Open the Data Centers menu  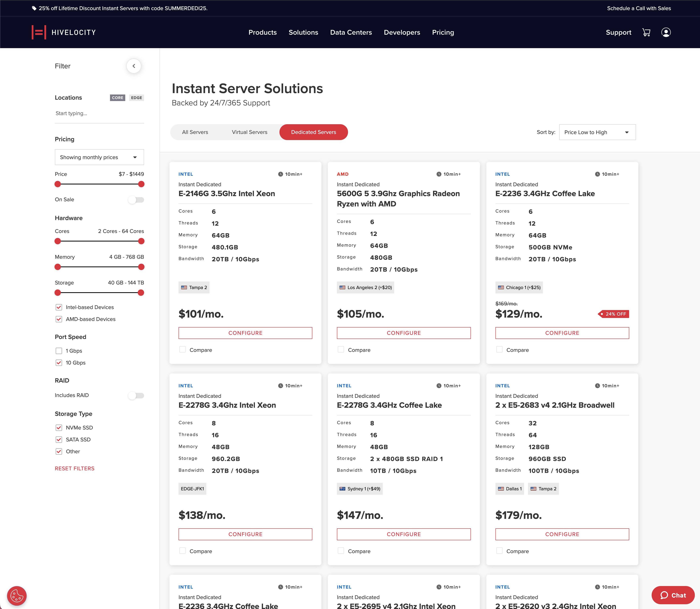(x=351, y=32)
